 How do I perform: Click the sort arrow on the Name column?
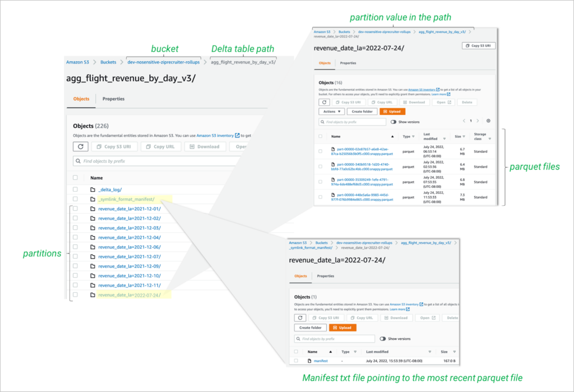[393, 136]
